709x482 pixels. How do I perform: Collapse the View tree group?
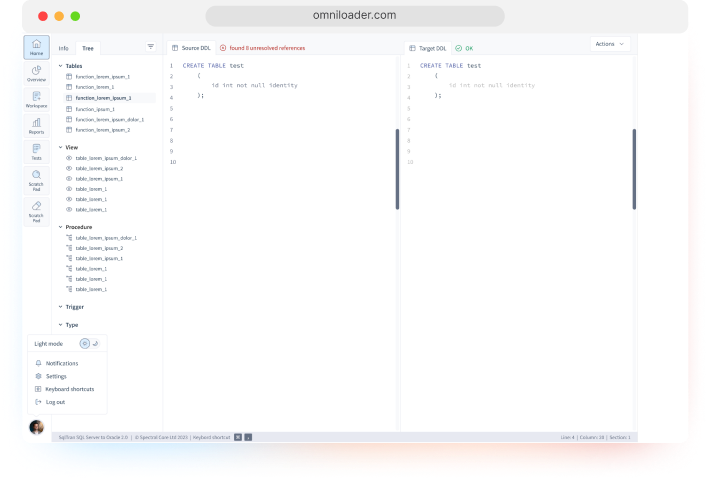(x=61, y=147)
